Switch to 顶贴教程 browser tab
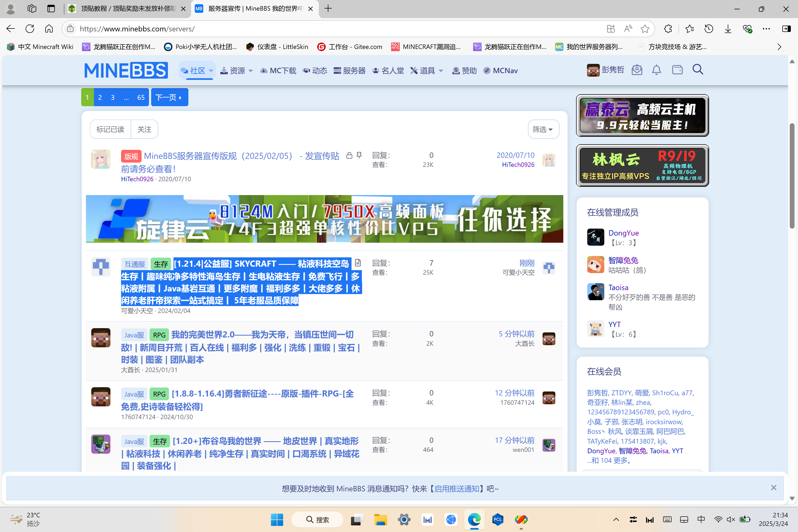Screen dimensions: 798x532 (127, 9)
